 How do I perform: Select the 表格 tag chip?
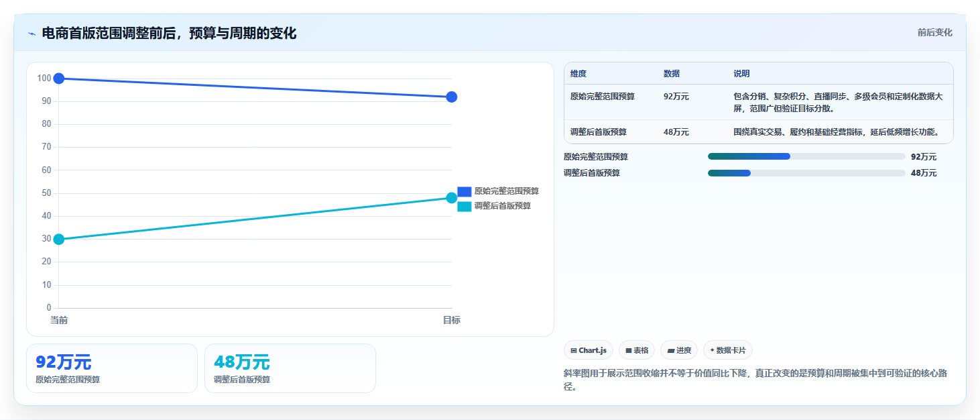637,350
